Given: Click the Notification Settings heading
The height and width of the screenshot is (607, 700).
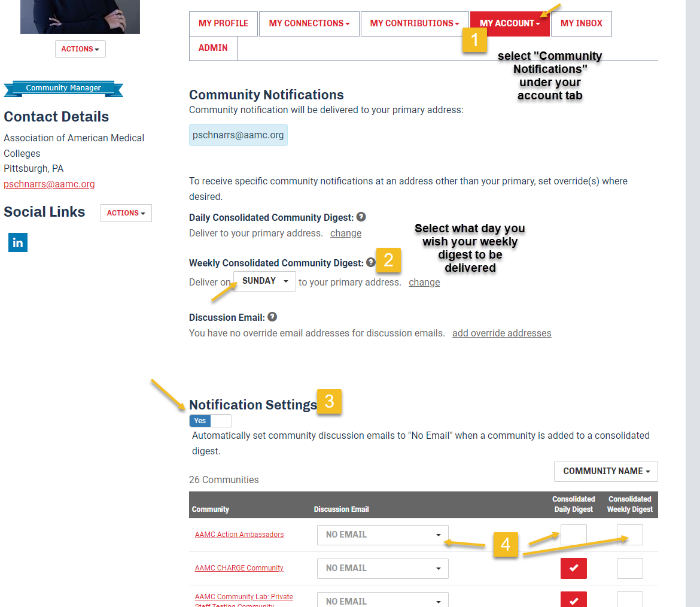Looking at the screenshot, I should coord(253,405).
